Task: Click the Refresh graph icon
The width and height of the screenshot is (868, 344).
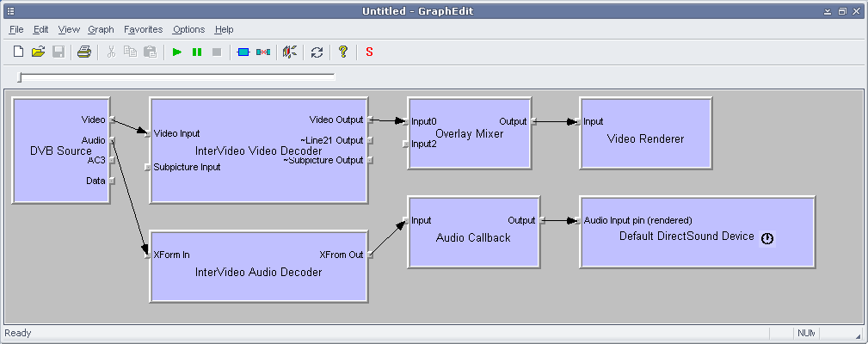Action: coord(317,52)
